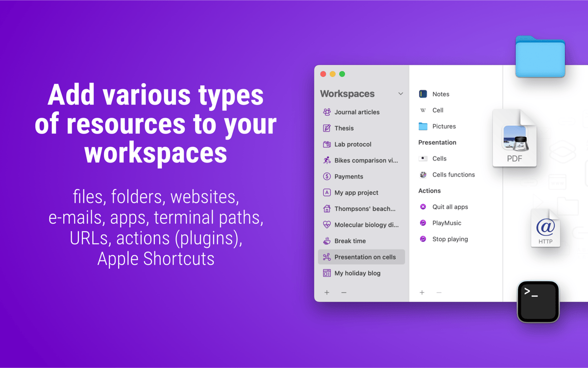Click the Quit all apps action icon
Image resolution: width=588 pixels, height=368 pixels.
click(423, 207)
